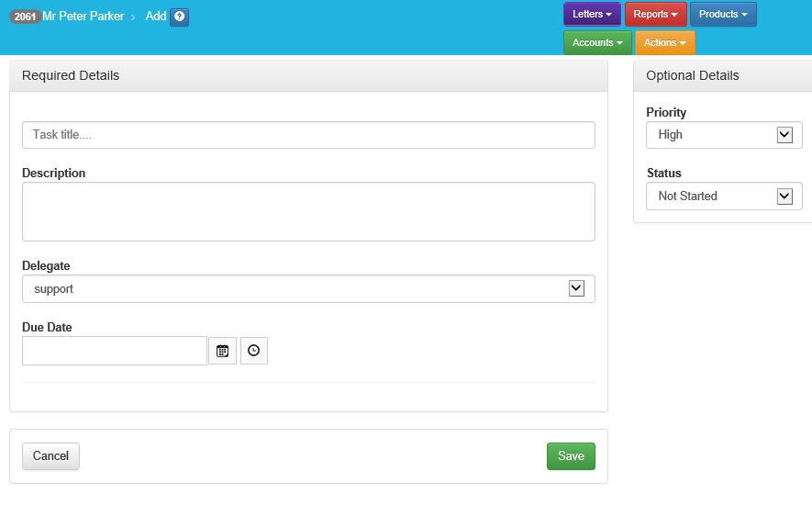Open the Due Date time picker

(254, 351)
